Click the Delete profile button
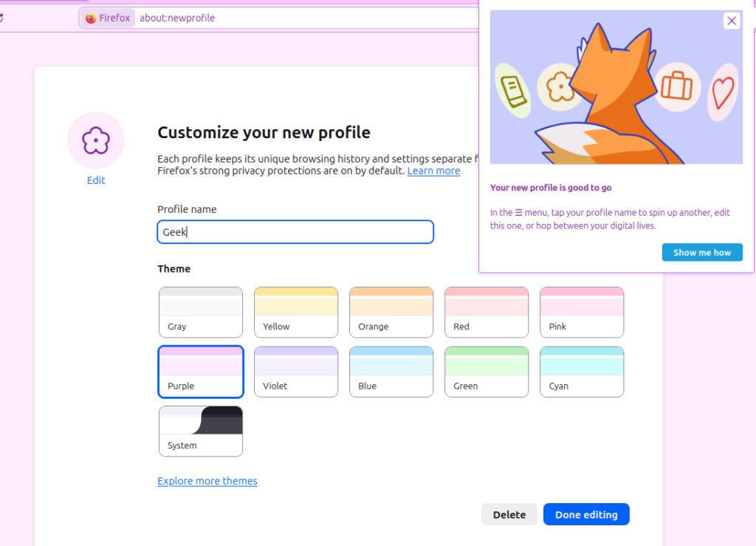 point(509,514)
